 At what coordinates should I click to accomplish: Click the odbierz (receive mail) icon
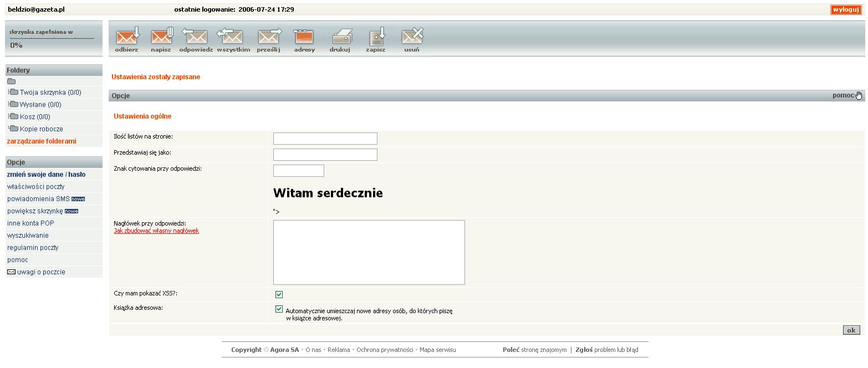(127, 37)
